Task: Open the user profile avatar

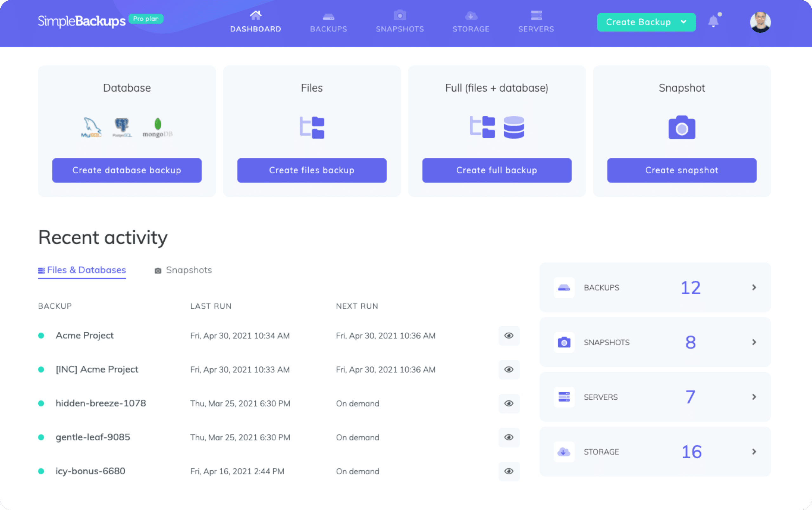Action: 760,22
